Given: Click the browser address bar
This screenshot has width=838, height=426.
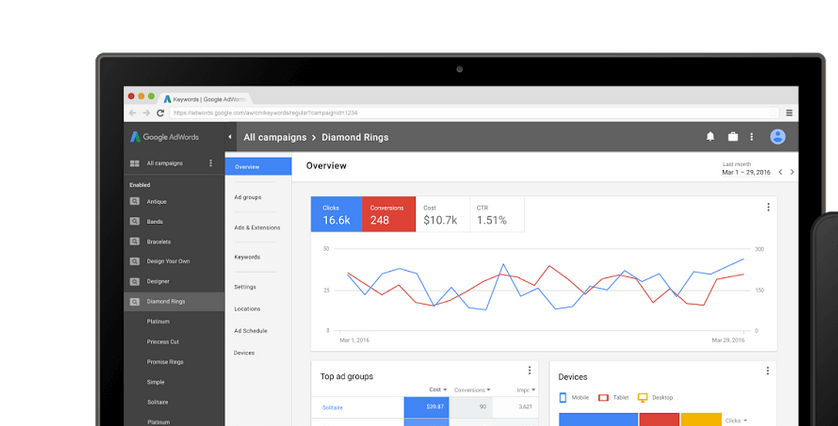Looking at the screenshot, I should [475, 113].
